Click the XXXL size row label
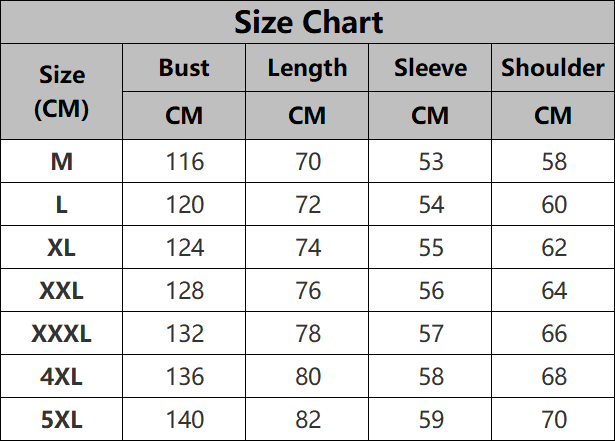Viewport: 615px width, 441px height. [62, 334]
